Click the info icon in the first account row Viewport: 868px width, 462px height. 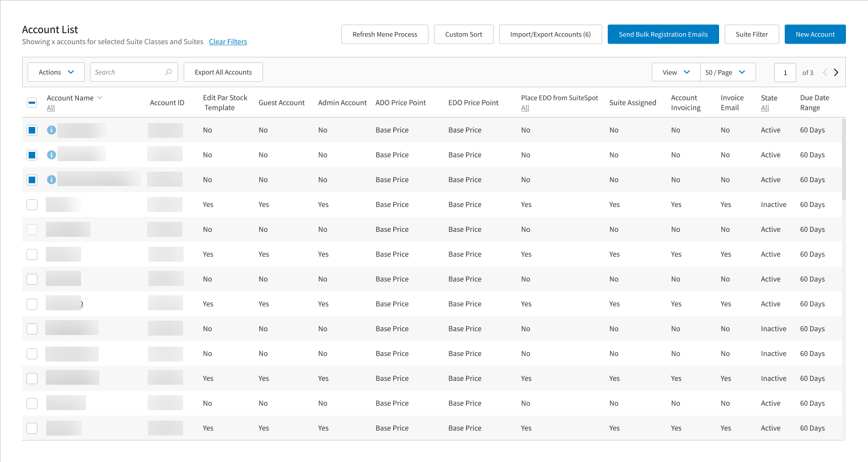51,130
